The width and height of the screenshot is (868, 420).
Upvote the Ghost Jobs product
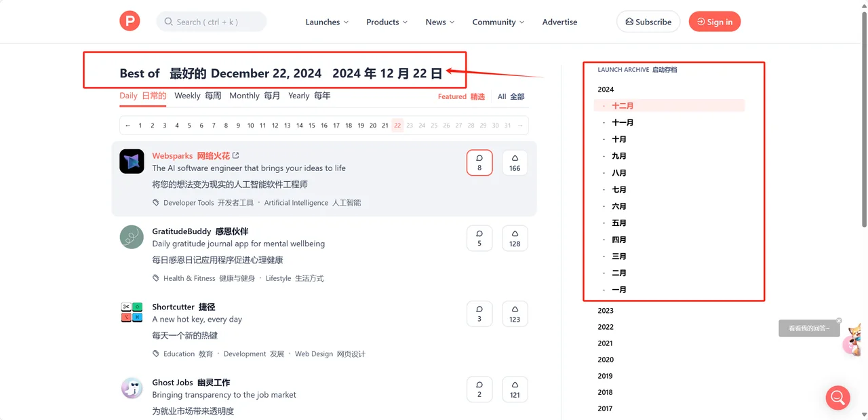[x=515, y=389]
